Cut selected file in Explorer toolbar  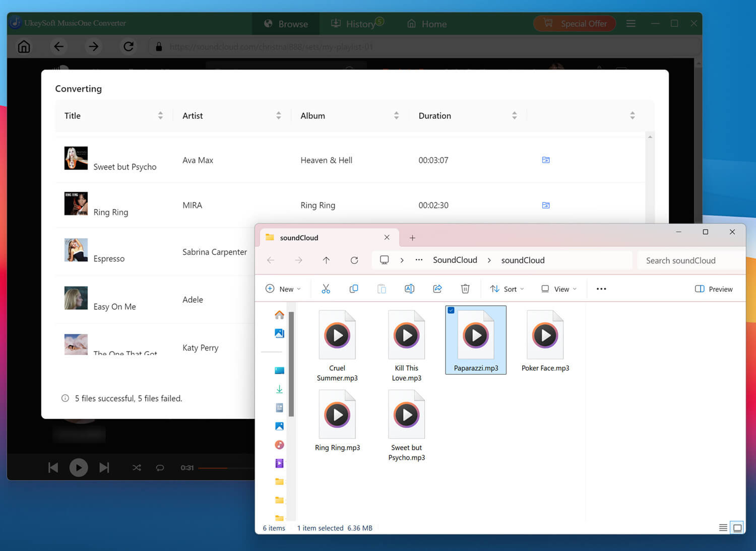[326, 289]
